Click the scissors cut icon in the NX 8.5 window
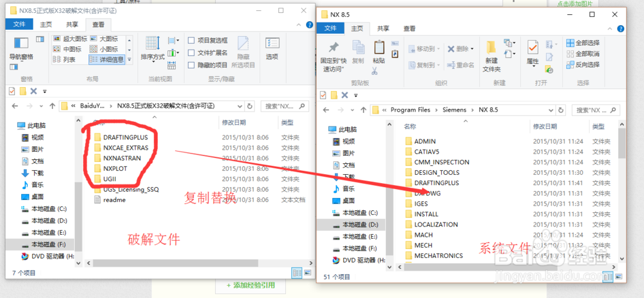This screenshot has height=298, width=644. click(x=375, y=71)
